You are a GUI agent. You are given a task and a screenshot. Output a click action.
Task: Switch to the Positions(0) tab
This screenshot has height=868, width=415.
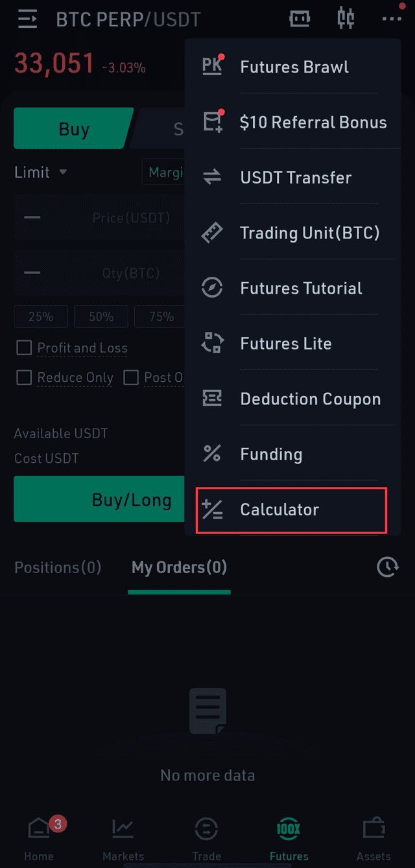coord(58,568)
